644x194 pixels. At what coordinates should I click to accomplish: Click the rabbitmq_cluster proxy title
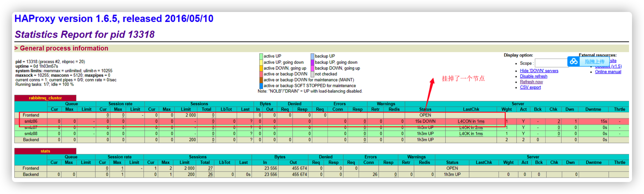pyautogui.click(x=45, y=98)
